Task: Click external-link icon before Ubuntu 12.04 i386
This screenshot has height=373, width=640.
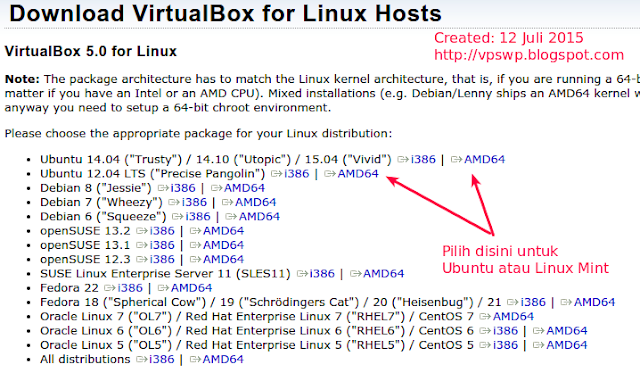Action: pyautogui.click(x=277, y=174)
